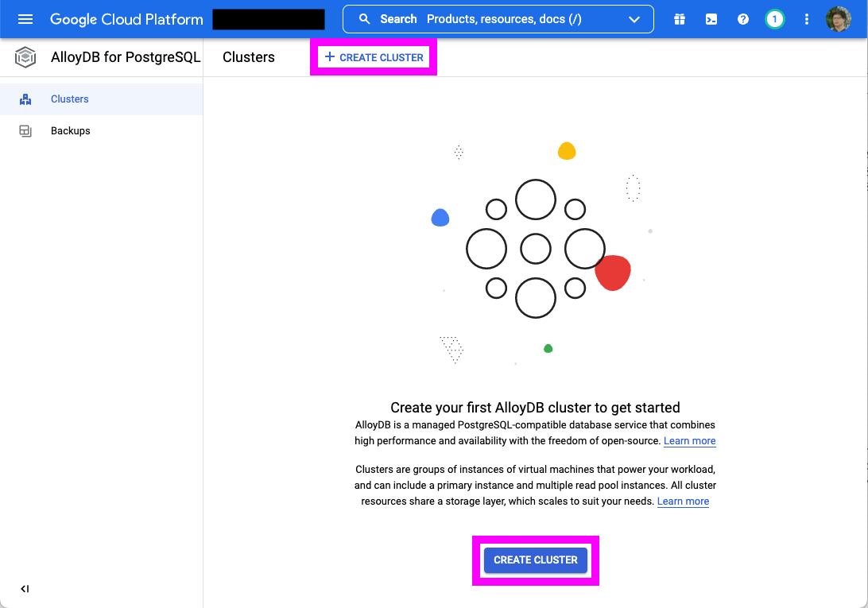Viewport: 868px width, 608px height.
Task: Click the clusters Learn more link
Action: click(682, 501)
